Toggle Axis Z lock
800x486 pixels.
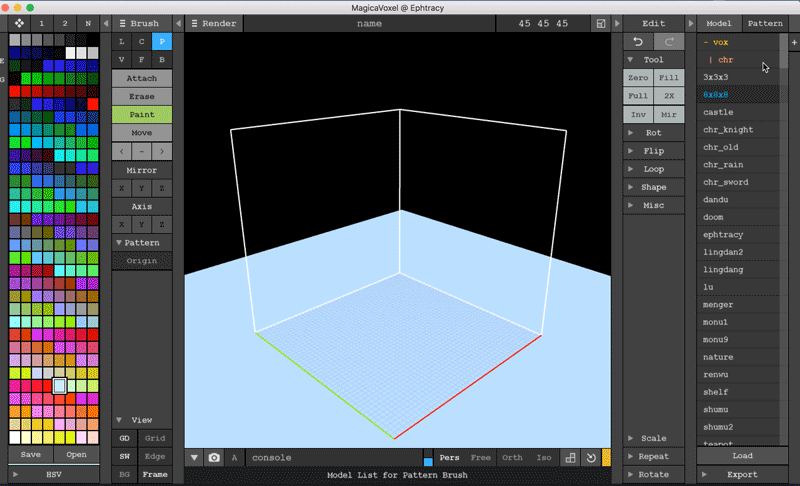162,224
